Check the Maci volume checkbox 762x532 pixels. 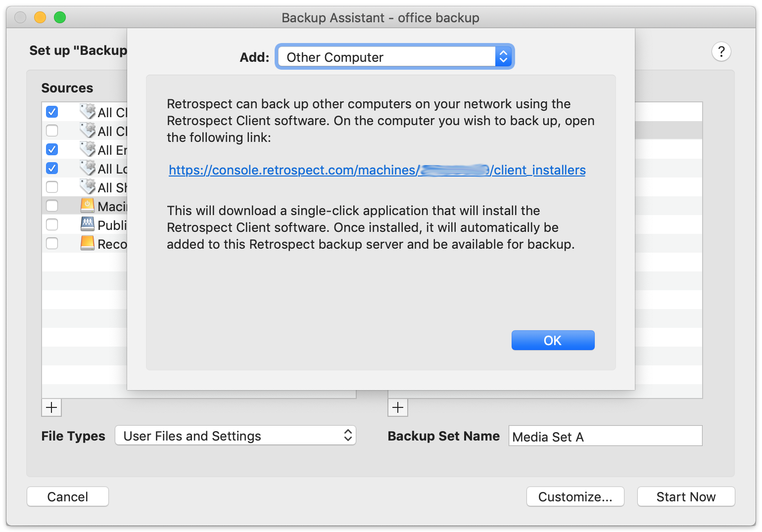point(52,206)
